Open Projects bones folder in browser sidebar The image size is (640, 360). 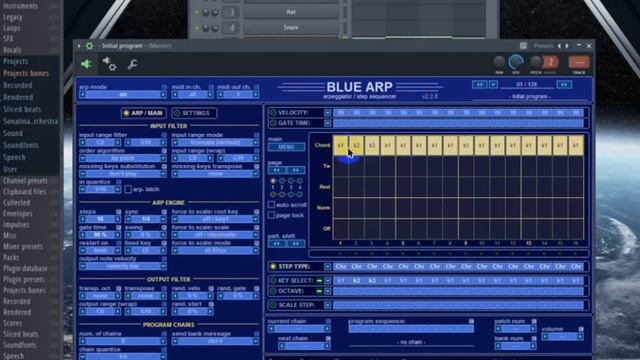26,73
